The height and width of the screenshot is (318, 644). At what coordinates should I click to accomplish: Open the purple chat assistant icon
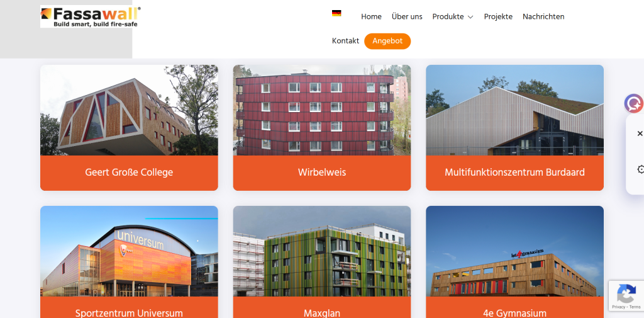(634, 103)
